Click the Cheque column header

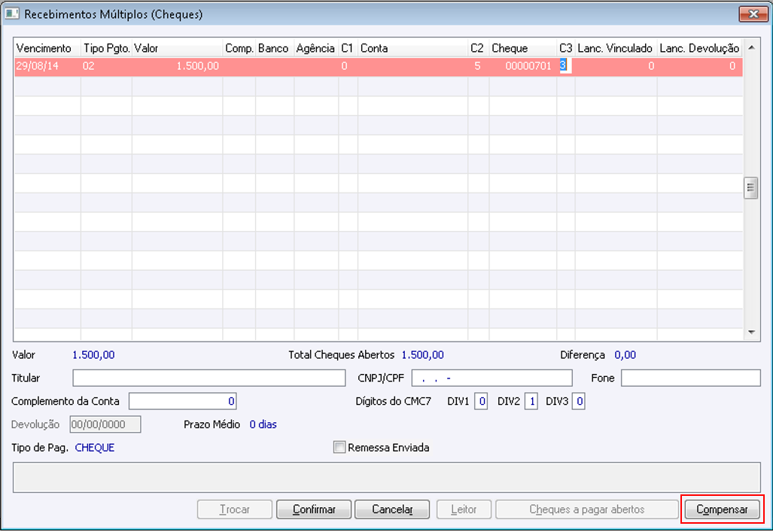(x=522, y=48)
